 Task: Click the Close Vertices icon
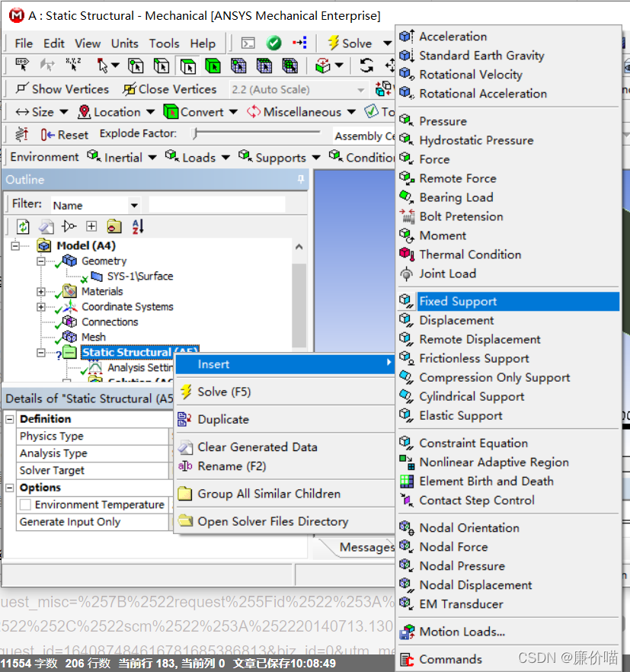(x=129, y=89)
